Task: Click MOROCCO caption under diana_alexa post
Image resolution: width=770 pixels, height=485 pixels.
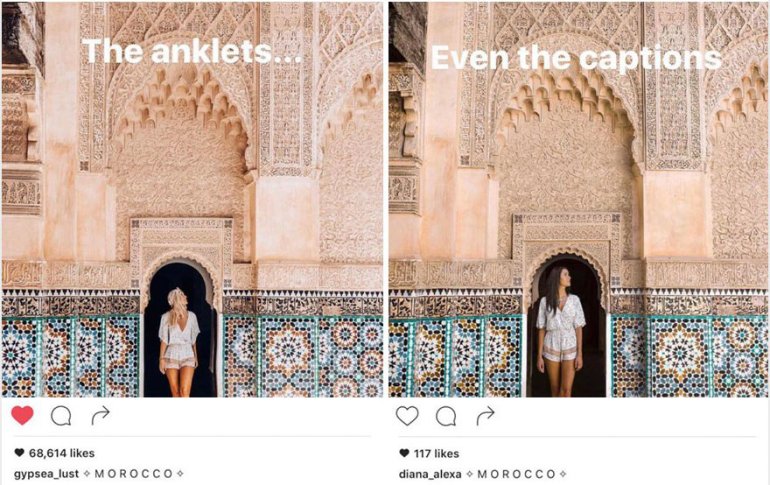Action: point(516,474)
